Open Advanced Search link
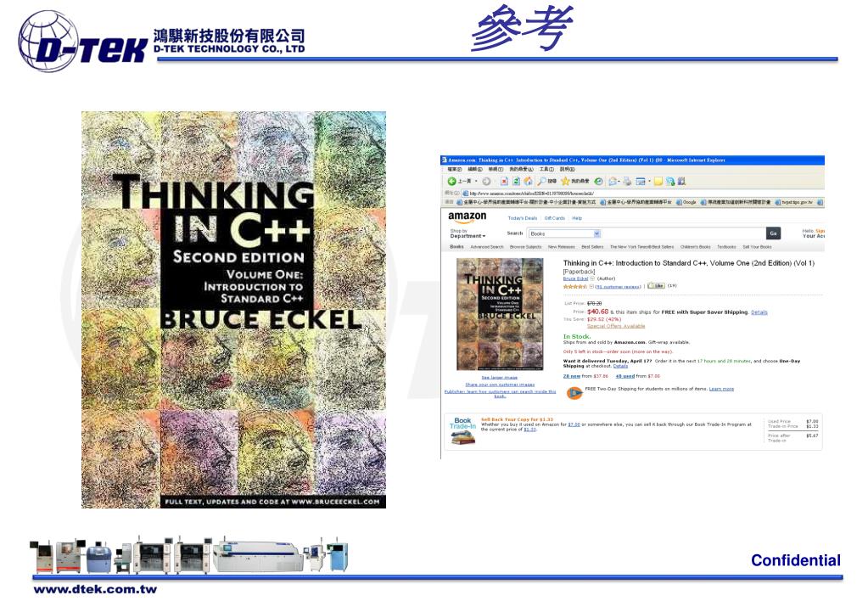The height and width of the screenshot is (601, 868). pyautogui.click(x=487, y=247)
